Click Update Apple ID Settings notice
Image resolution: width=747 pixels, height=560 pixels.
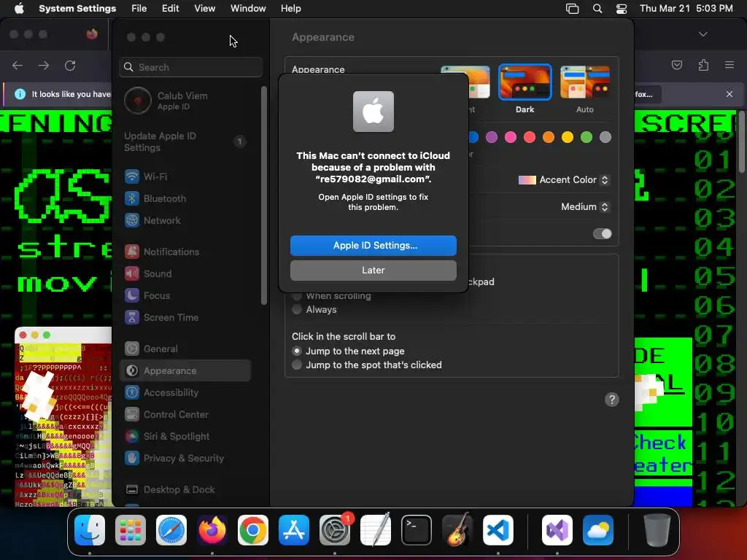(185, 142)
